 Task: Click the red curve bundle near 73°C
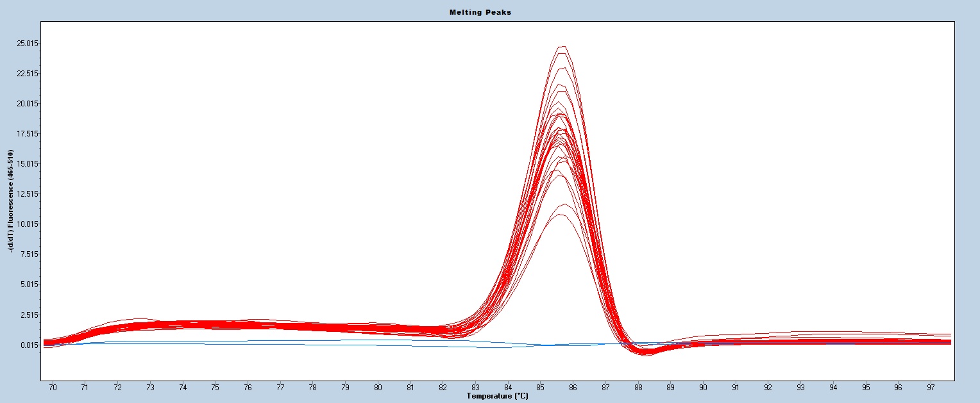pos(150,325)
